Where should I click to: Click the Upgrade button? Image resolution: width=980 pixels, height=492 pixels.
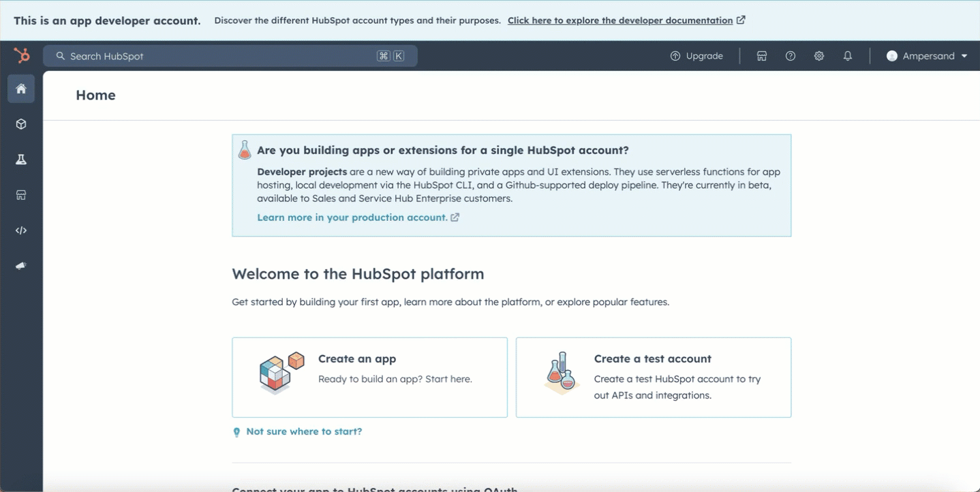[x=696, y=56]
